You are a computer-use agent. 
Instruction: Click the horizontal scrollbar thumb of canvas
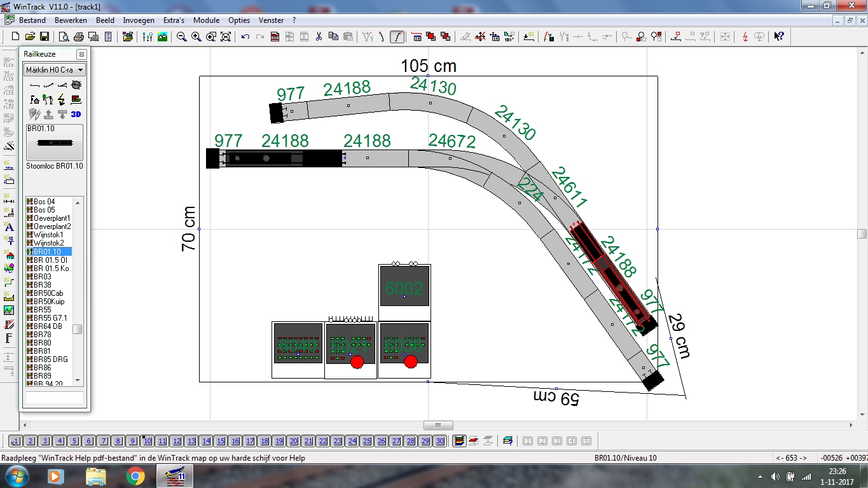(x=438, y=425)
